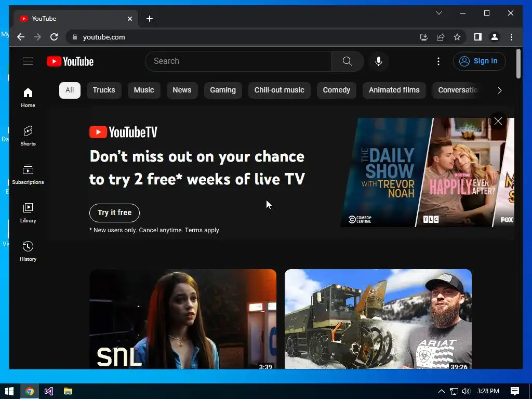The width and height of the screenshot is (532, 399).
Task: Show hidden tray icons chevron
Action: [441, 391]
